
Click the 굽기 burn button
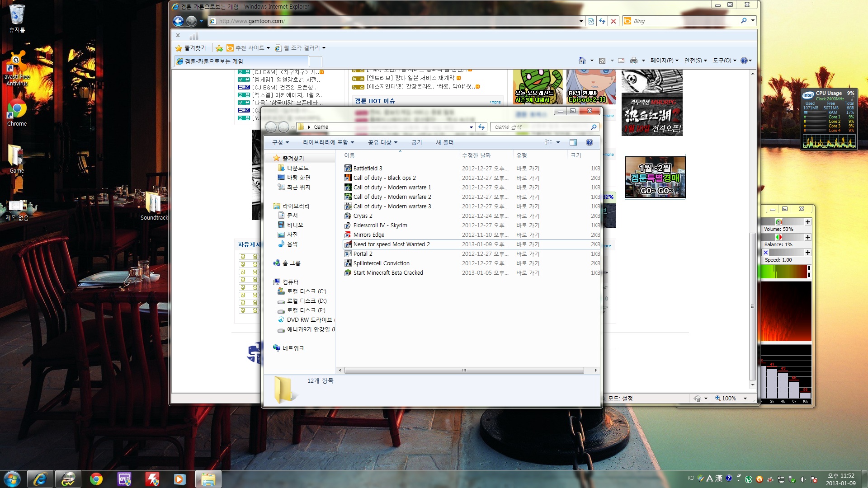click(416, 142)
